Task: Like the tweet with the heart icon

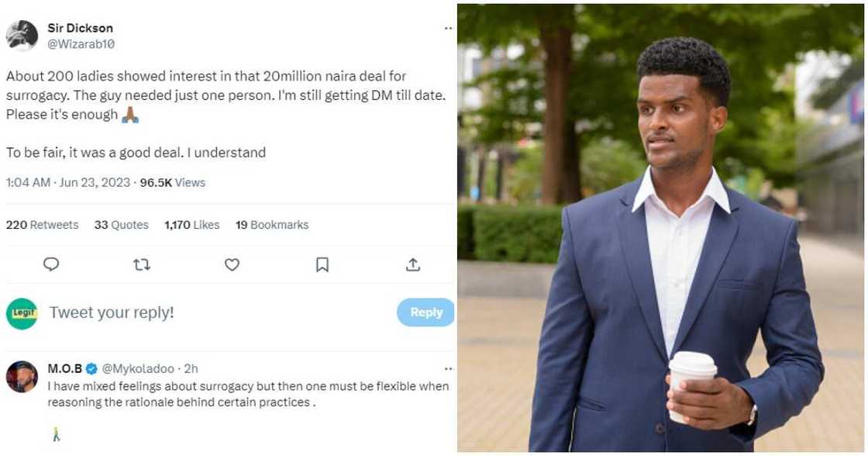Action: 232,264
